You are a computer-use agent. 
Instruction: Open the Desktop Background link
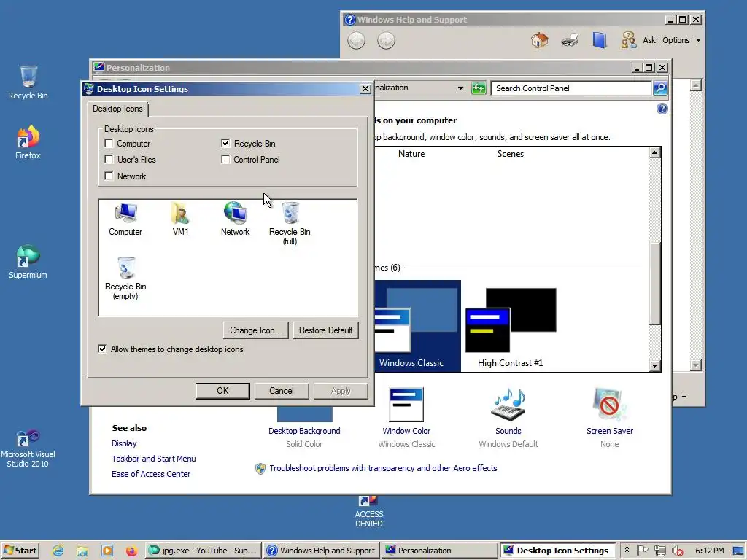pos(304,431)
